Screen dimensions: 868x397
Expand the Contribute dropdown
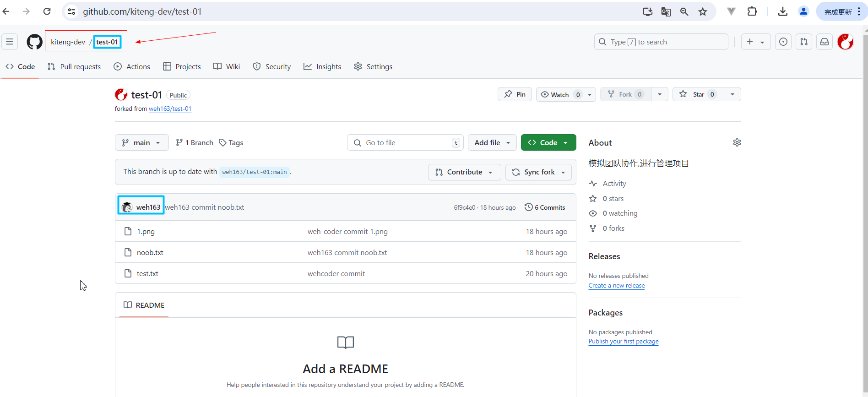click(464, 172)
